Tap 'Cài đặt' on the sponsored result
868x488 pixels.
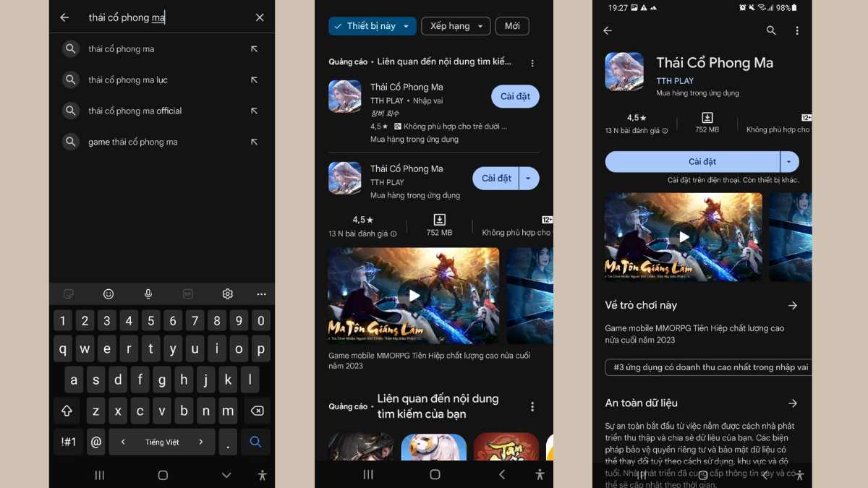(x=515, y=96)
